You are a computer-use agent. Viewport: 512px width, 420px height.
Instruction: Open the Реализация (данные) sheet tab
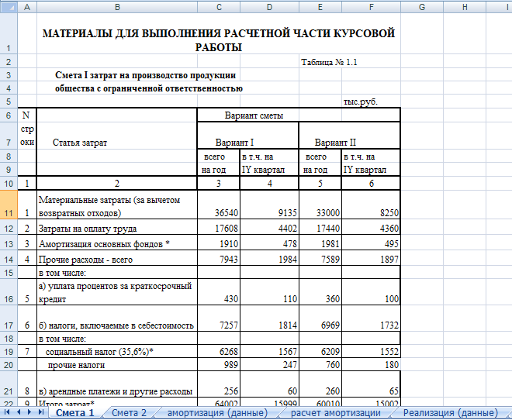click(x=451, y=413)
